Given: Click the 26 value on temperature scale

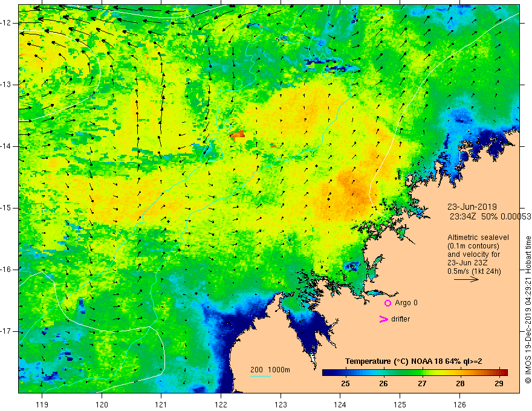Looking at the screenshot, I should point(383,384).
